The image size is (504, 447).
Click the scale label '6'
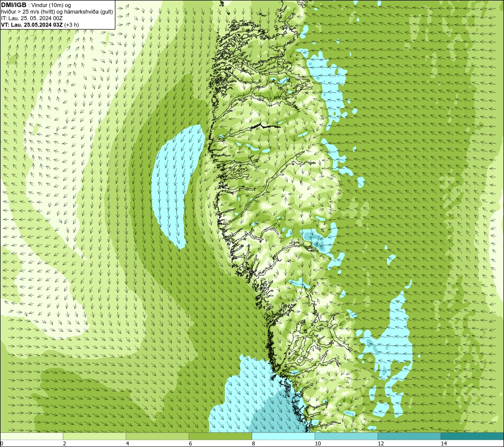pyautogui.click(x=191, y=443)
